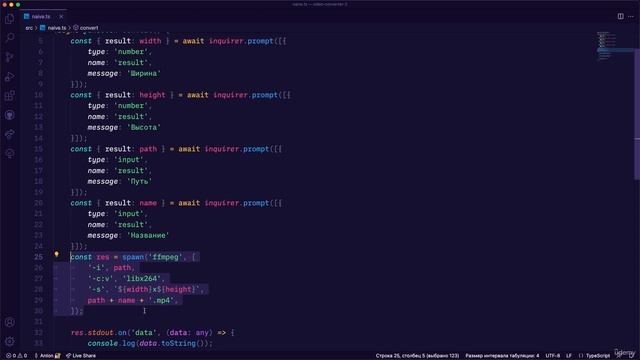The width and height of the screenshot is (640, 360).
Task: Click Anton account in status bar
Action: coord(47,356)
